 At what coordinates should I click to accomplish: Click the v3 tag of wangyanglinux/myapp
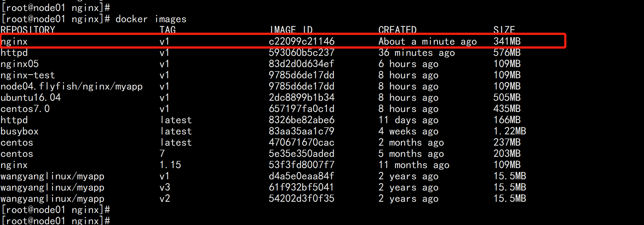(165, 187)
